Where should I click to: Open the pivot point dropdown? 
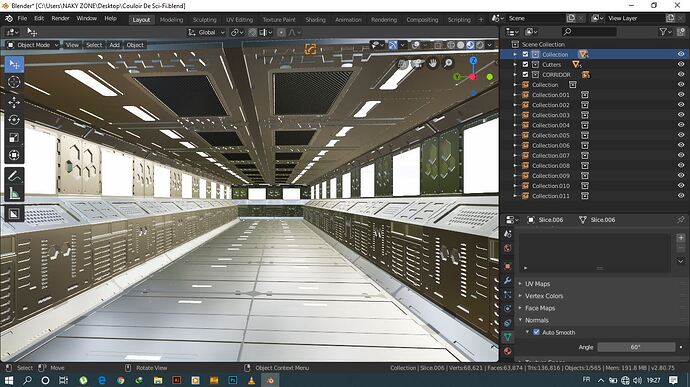(237, 32)
